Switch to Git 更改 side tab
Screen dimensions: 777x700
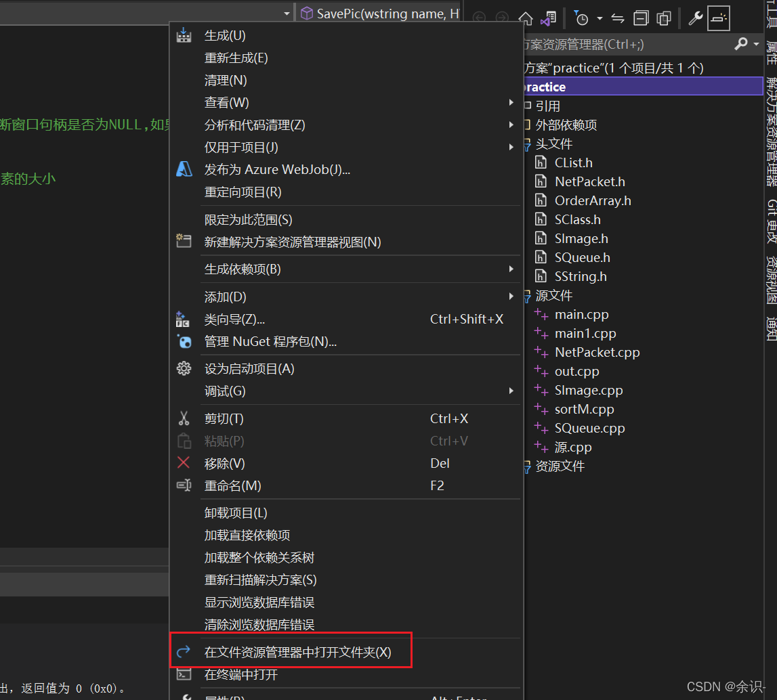click(x=771, y=221)
